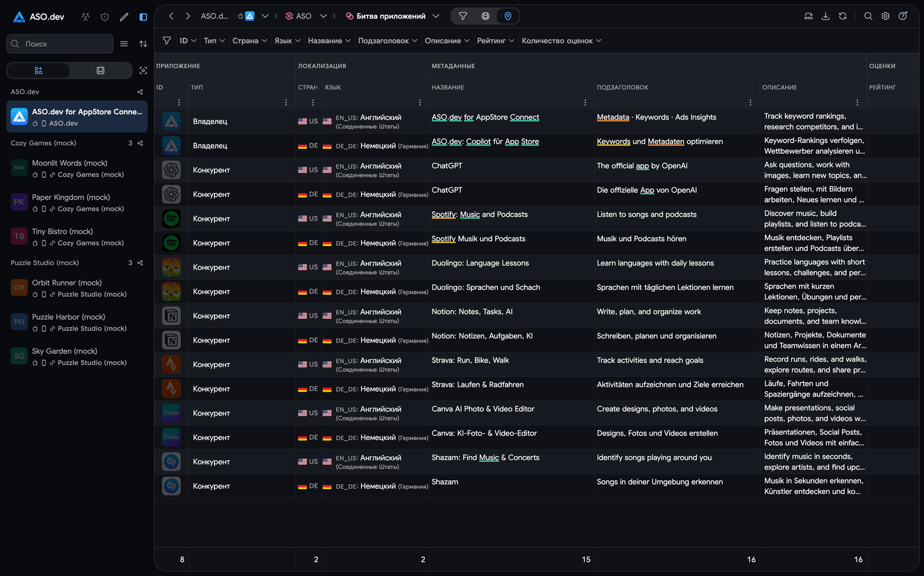Screen dimensions: 924x576
Task: Click the Spotify app thumbnail in US row
Action: pyautogui.click(x=171, y=219)
